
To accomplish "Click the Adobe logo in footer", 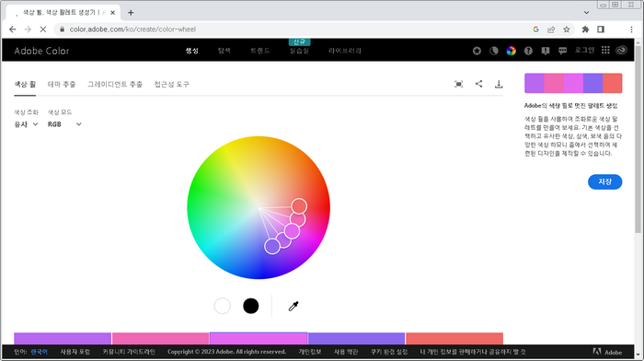I will click(607, 352).
